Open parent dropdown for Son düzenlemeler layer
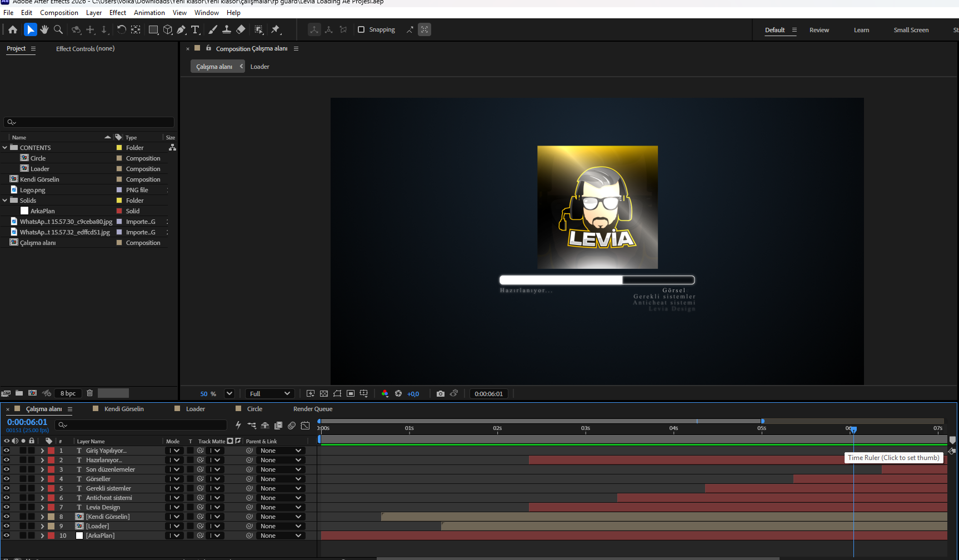959x560 pixels. coord(281,469)
